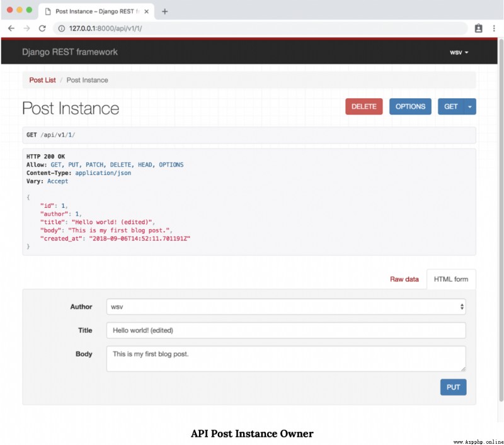Open the Django REST framework home link
504x445 pixels.
point(70,52)
